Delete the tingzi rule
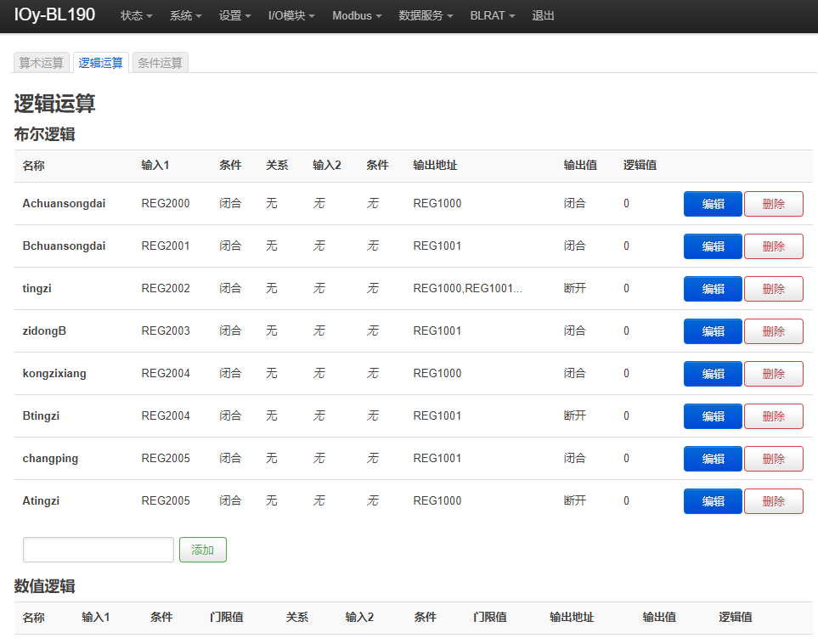Viewport: 818px width, 644px height. click(773, 289)
